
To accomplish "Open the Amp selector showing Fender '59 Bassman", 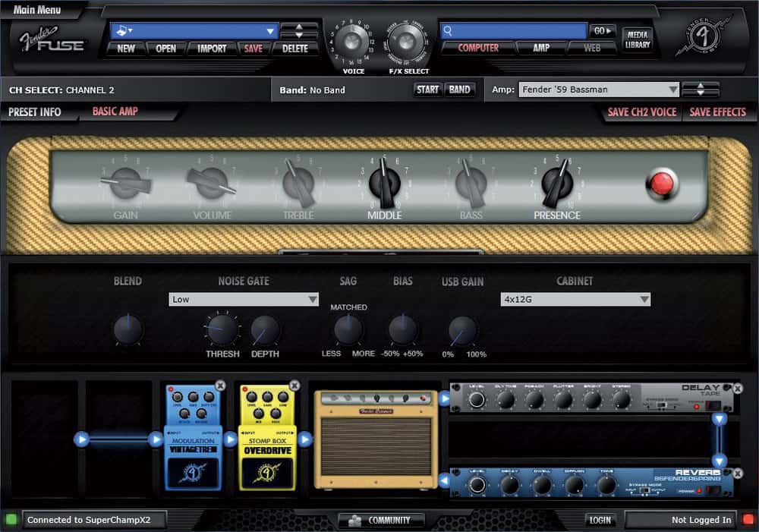I will 599,89.
